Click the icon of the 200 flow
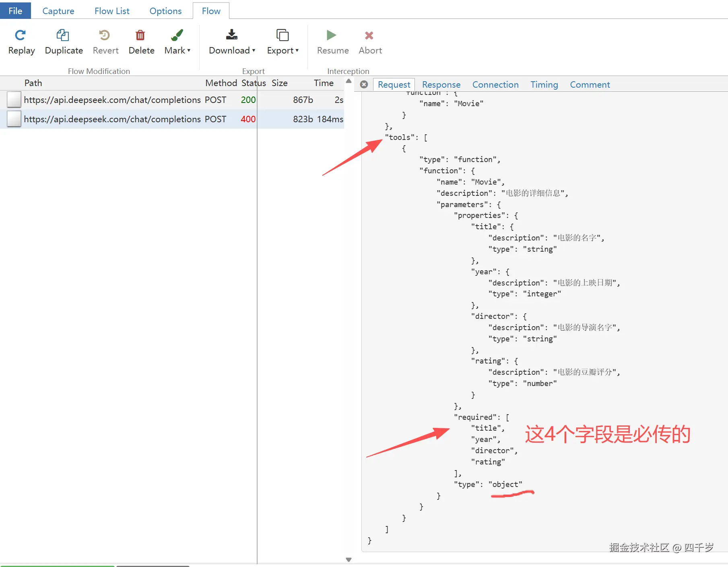The width and height of the screenshot is (728, 567). tap(14, 100)
